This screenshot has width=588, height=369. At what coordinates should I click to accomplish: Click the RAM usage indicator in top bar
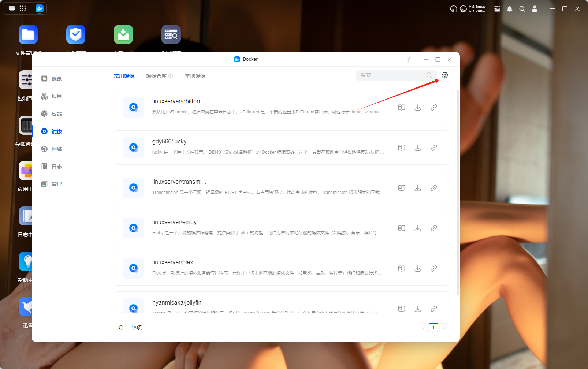coord(463,9)
